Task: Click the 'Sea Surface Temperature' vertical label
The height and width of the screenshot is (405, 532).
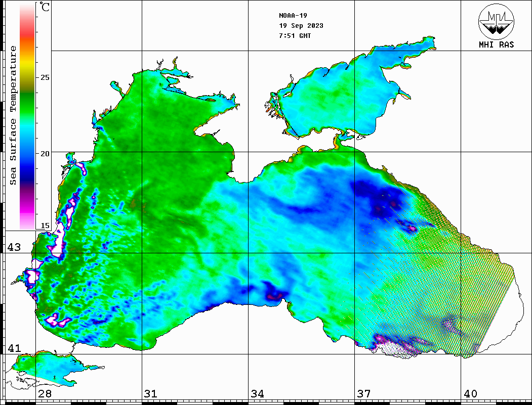Action: [13, 115]
